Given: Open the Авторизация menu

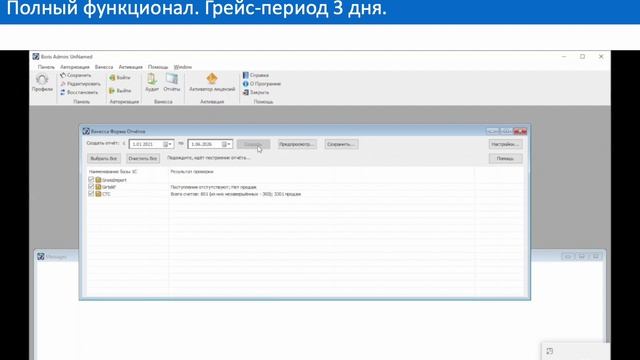Looking at the screenshot, I should pyautogui.click(x=75, y=67).
